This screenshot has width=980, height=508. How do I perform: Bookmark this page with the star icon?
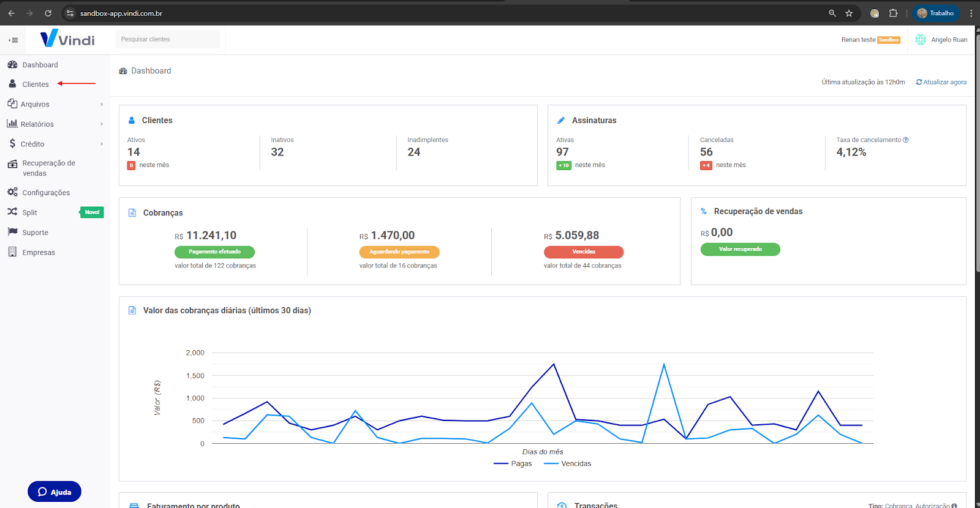[x=849, y=13]
